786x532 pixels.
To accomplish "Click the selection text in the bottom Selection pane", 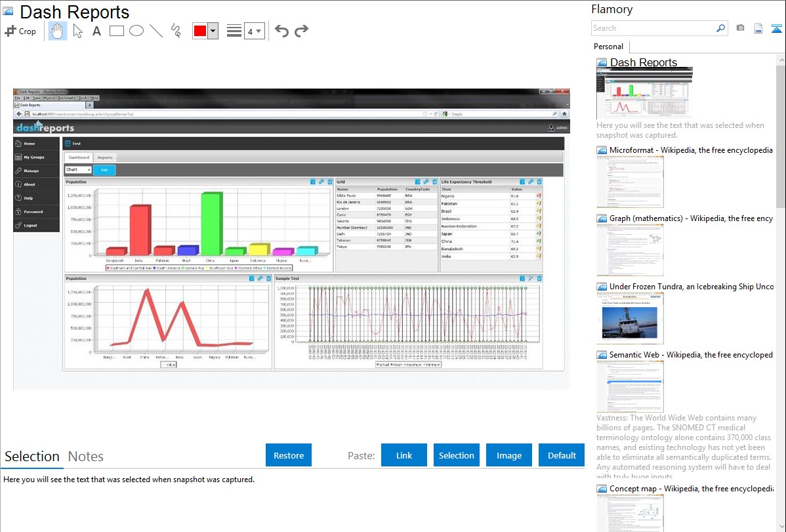I will (x=129, y=480).
